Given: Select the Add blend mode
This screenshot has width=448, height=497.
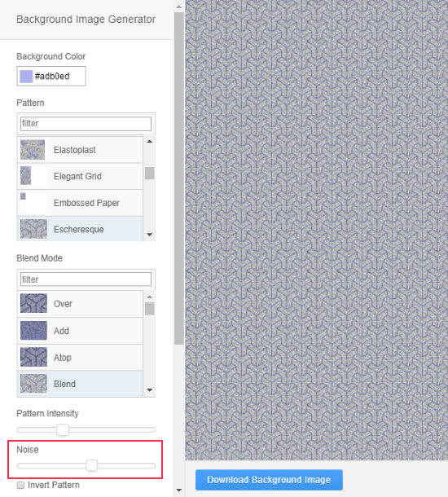Looking at the screenshot, I should [80, 331].
